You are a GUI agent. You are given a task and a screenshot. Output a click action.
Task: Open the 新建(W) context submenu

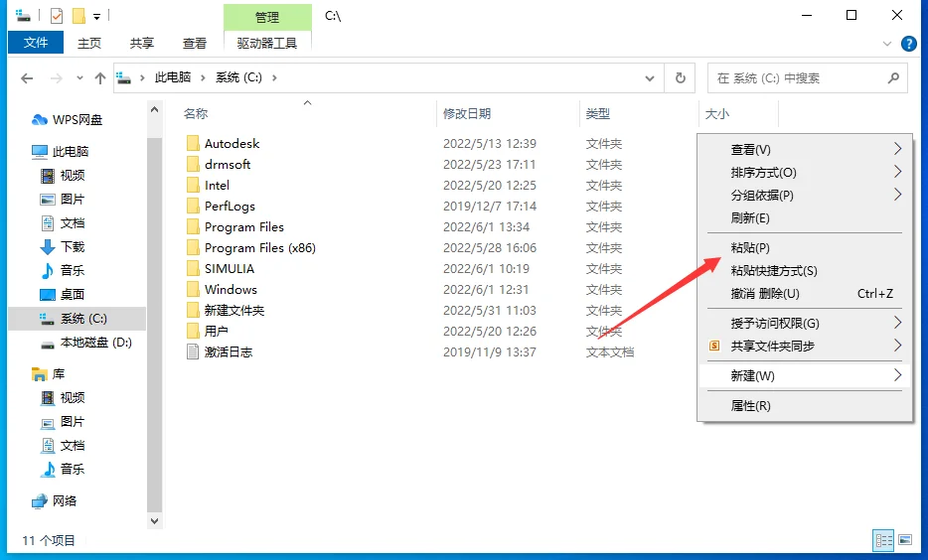(x=805, y=375)
